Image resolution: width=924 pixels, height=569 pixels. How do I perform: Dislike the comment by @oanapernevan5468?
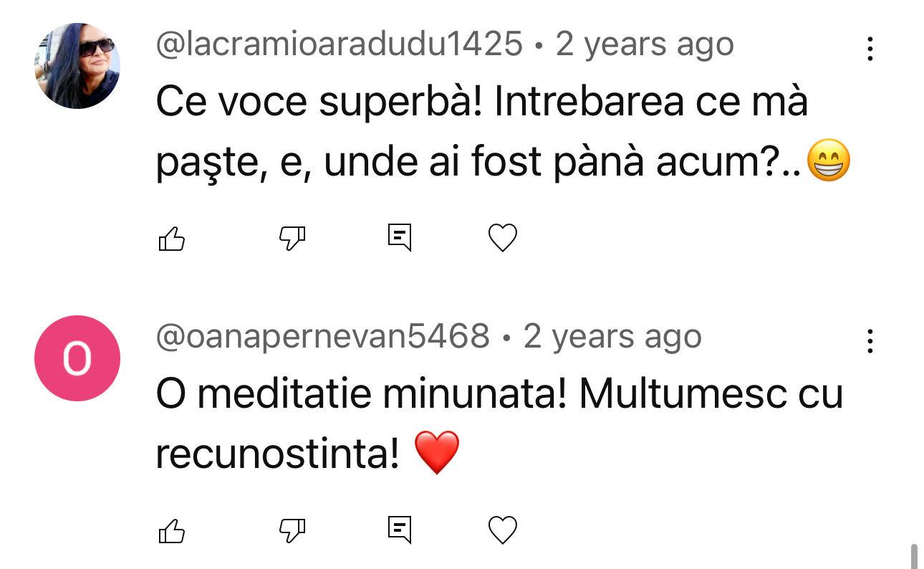point(292,530)
